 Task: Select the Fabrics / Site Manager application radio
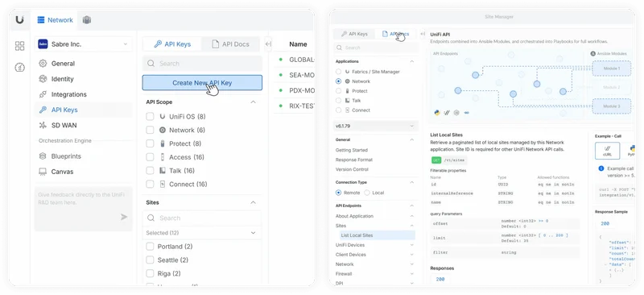pyautogui.click(x=338, y=72)
